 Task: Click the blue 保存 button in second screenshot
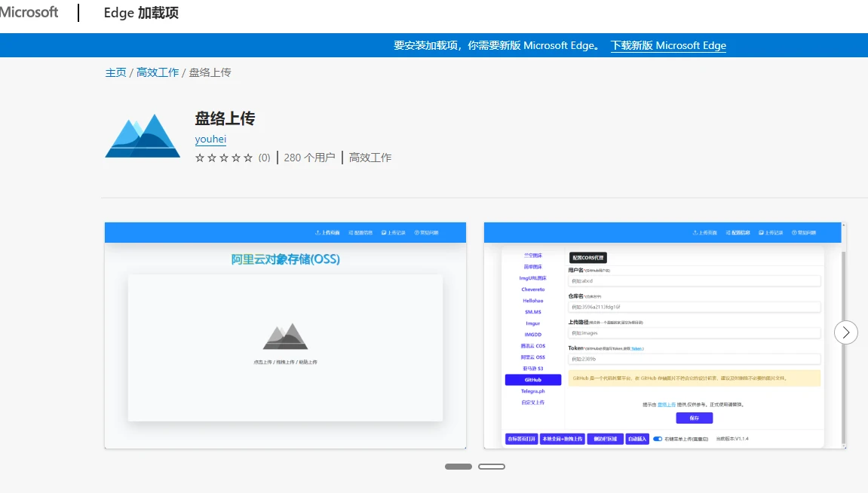point(694,418)
